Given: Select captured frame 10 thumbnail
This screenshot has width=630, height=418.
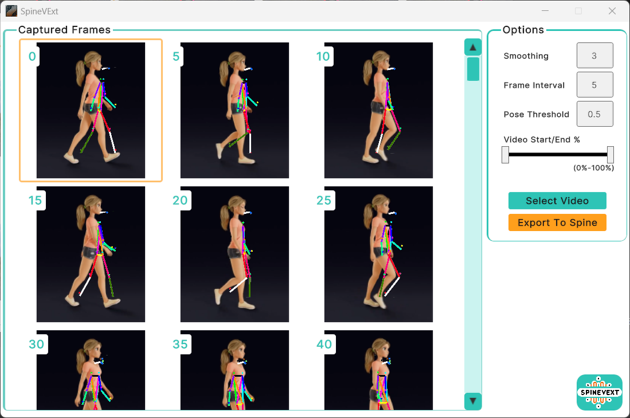Looking at the screenshot, I should tap(378, 110).
